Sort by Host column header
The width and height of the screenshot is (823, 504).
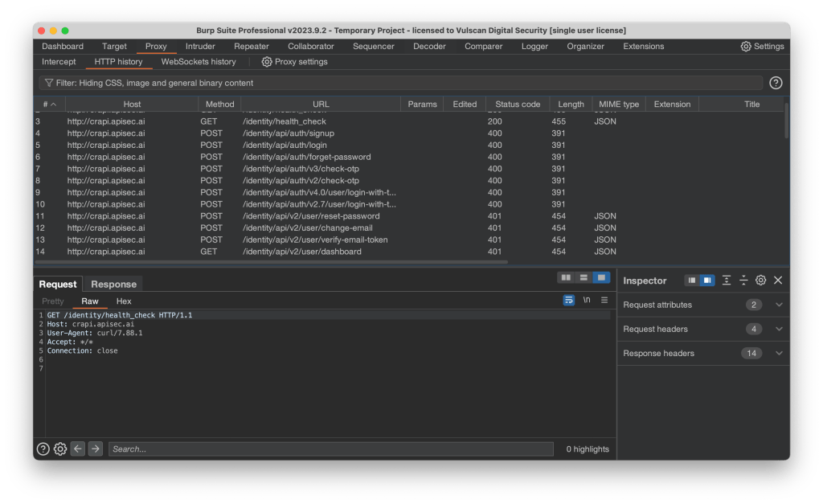point(132,104)
